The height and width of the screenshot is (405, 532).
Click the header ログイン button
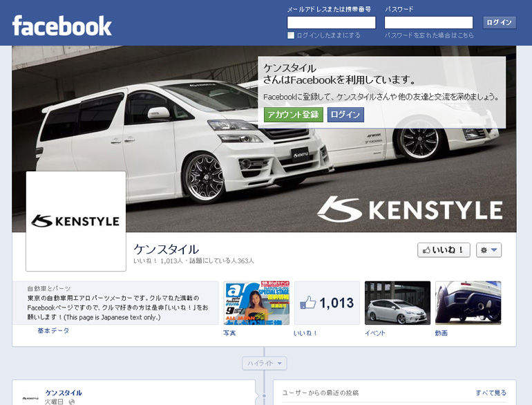point(500,22)
